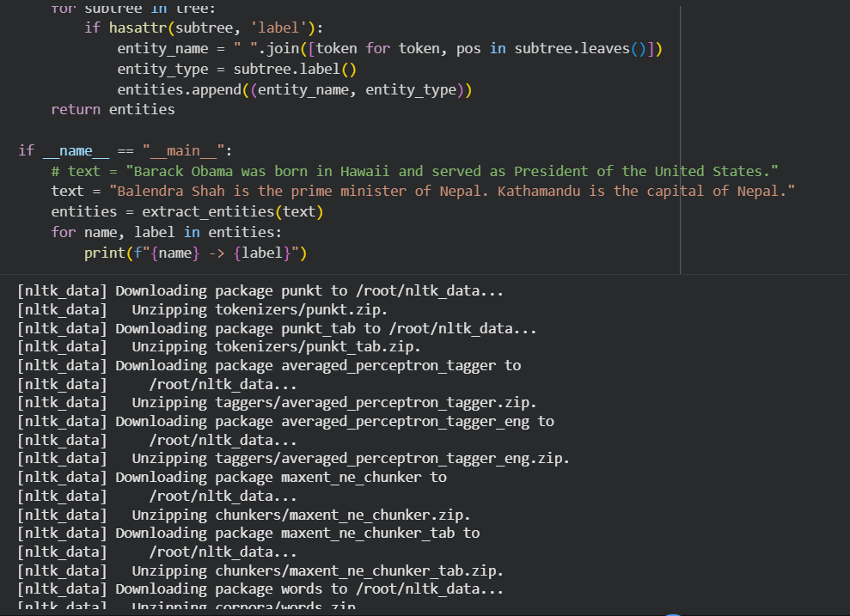This screenshot has width=850, height=616.
Task: Click 'Downloading package averaged_perceptron_tagger to' line
Action: 269,366
